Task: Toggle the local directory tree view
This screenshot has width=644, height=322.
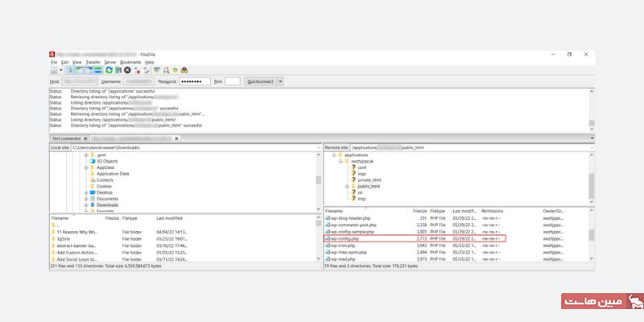Action: tap(79, 70)
